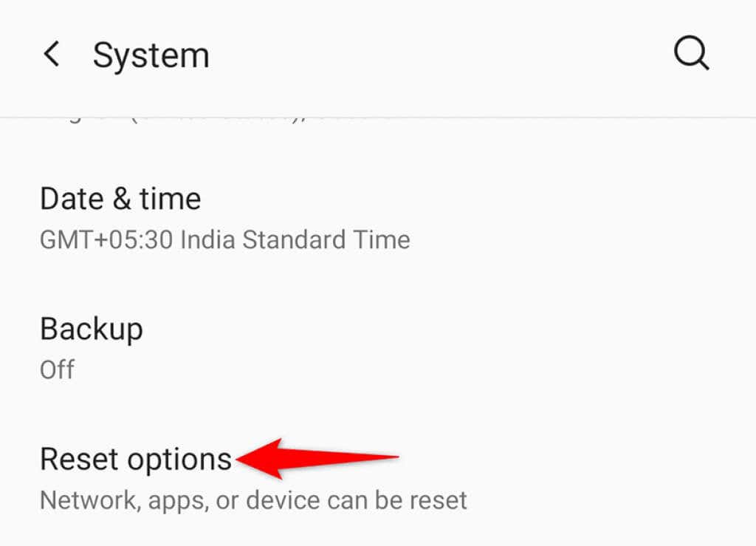This screenshot has height=546, width=756.
Task: Choose the Reset options heading
Action: (136, 459)
